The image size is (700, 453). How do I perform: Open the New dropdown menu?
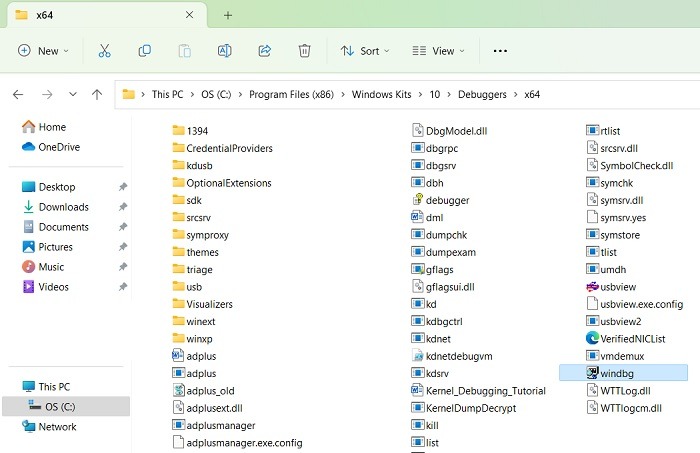(x=43, y=51)
